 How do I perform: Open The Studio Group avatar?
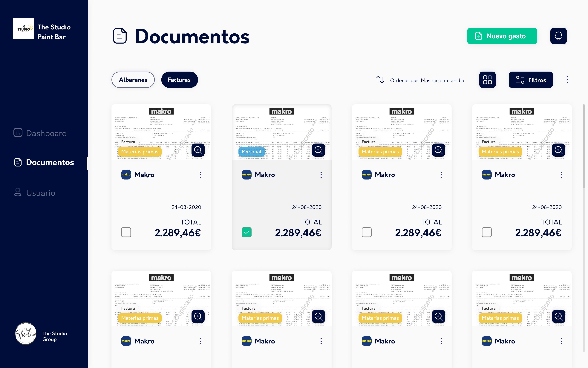point(26,334)
